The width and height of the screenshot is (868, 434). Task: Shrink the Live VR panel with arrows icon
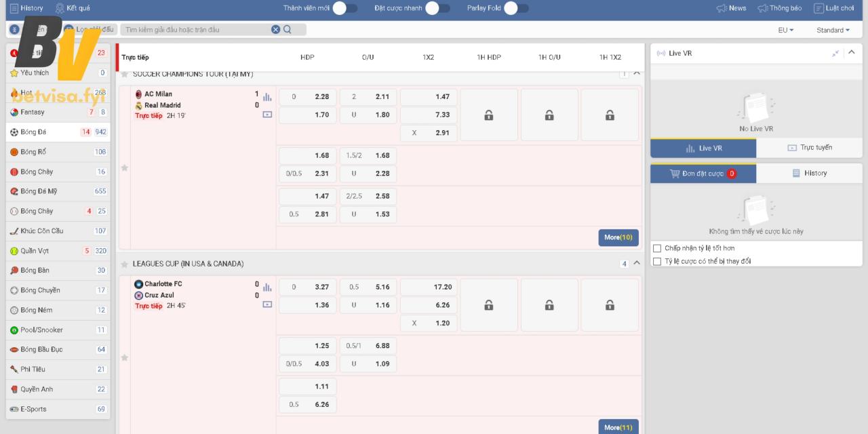[x=835, y=53]
